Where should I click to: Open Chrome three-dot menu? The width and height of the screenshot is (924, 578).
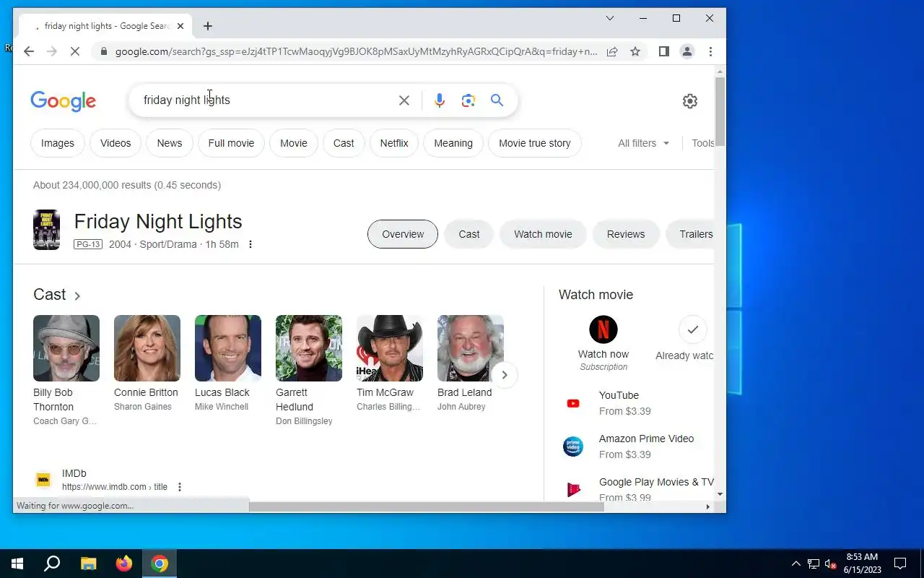(x=710, y=51)
